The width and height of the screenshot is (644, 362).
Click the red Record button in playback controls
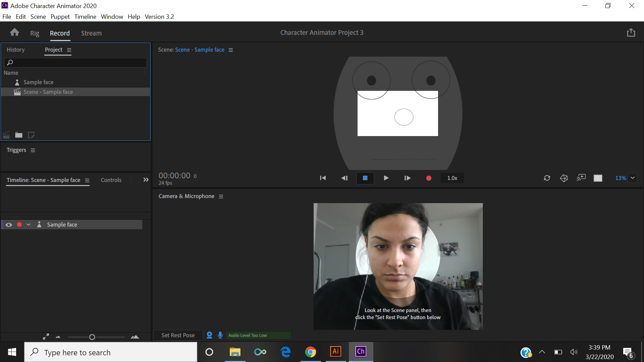click(x=429, y=178)
